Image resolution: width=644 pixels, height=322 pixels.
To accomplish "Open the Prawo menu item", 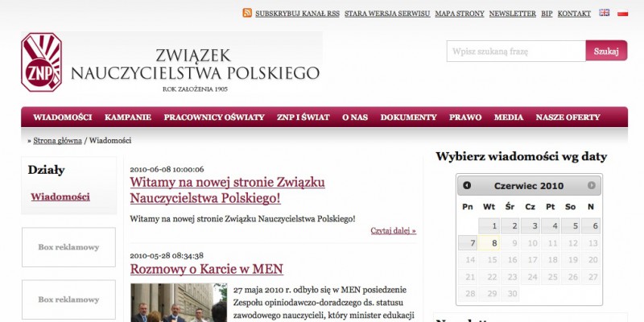I will click(465, 118).
